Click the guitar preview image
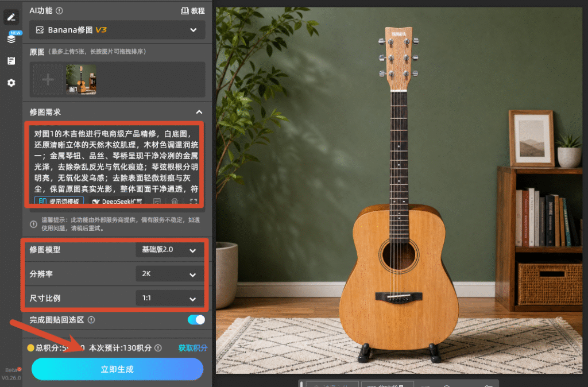The image size is (588, 387). [399, 190]
